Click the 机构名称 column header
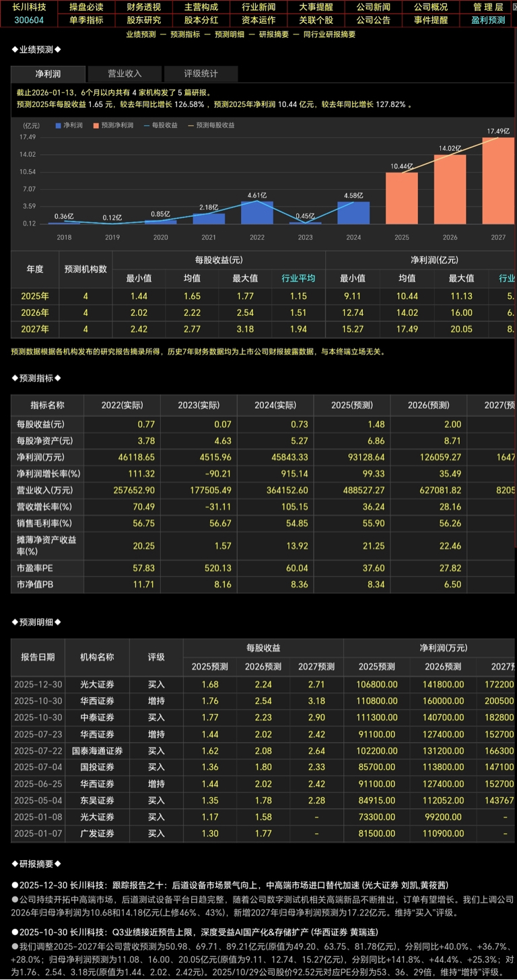 [97, 657]
